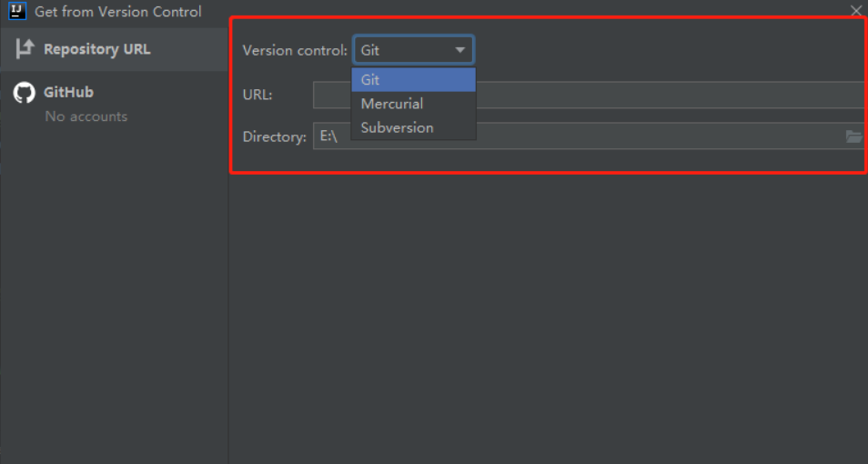Click the GitHub octocat icon
This screenshot has width=868, height=464.
click(25, 93)
